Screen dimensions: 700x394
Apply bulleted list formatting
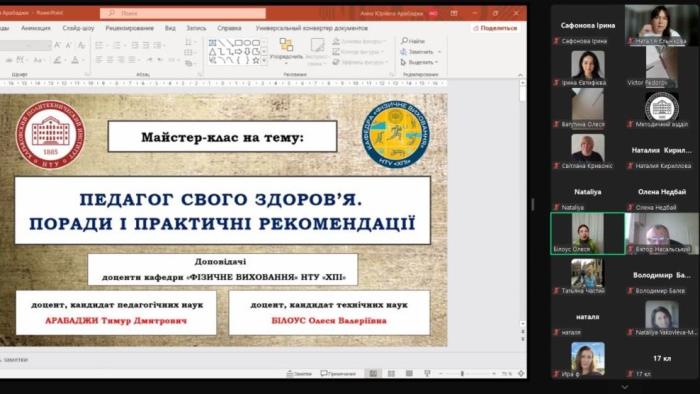pyautogui.click(x=100, y=45)
